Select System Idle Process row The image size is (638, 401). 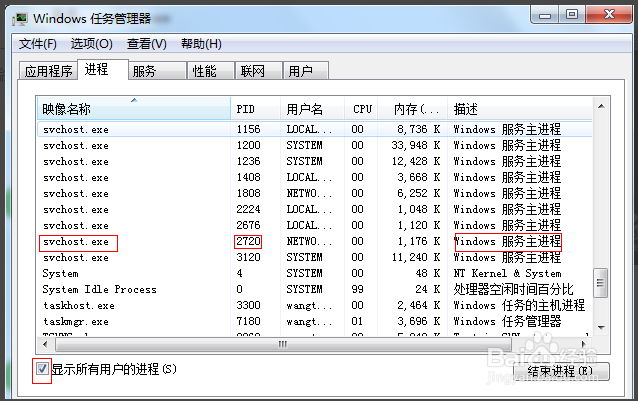click(315, 289)
